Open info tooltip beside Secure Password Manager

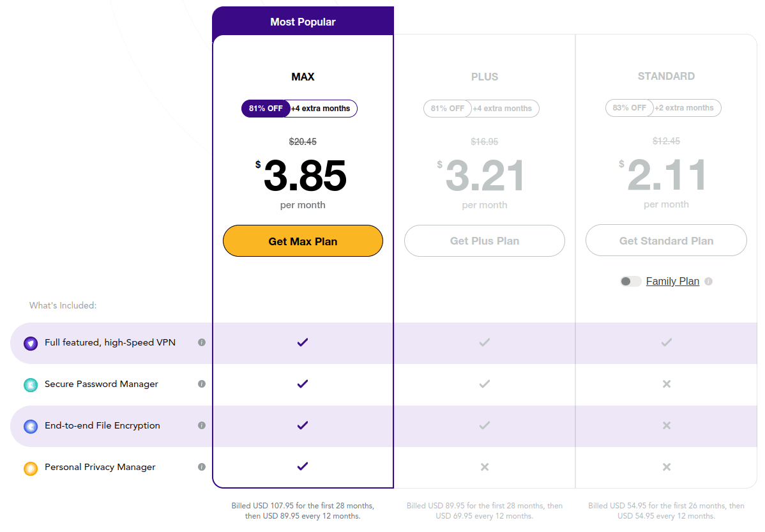pos(202,384)
